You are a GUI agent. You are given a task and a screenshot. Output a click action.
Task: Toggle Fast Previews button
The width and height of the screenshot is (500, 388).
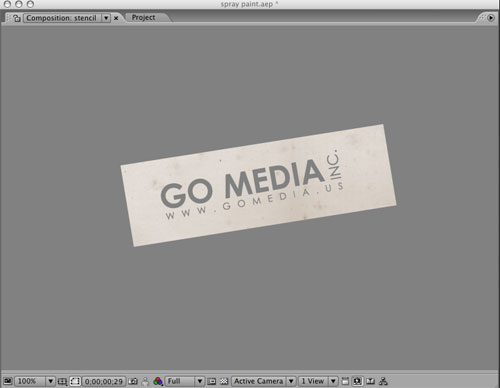[357, 381]
